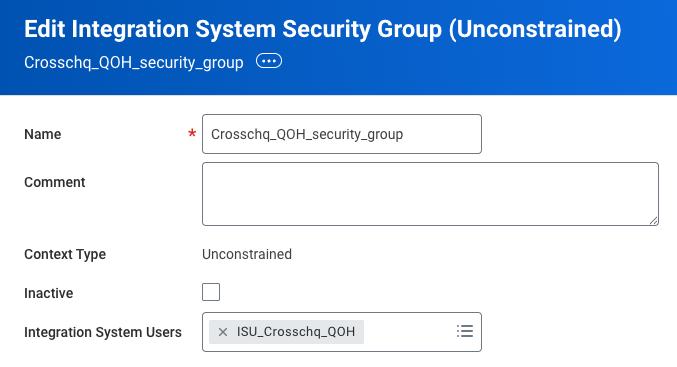The height and width of the screenshot is (367, 677).
Task: Click into the Name text field
Action: coord(342,134)
